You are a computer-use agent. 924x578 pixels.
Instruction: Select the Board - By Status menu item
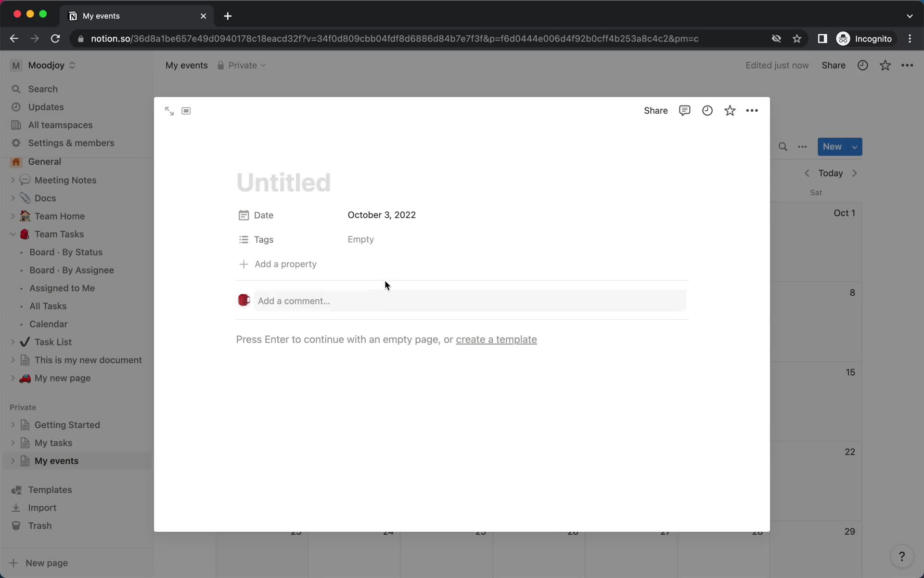(66, 252)
